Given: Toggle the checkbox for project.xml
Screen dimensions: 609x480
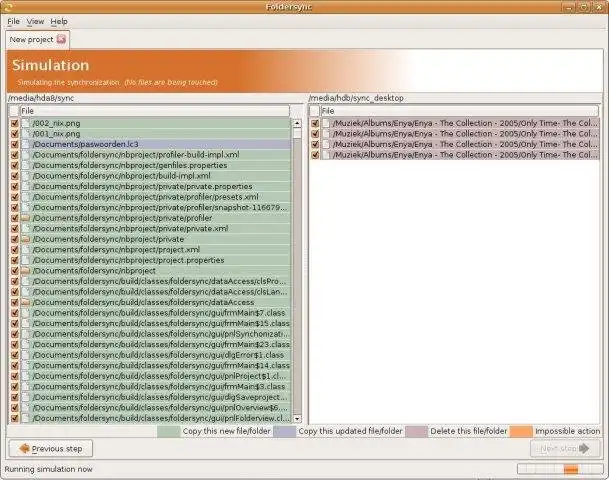Looking at the screenshot, I should [x=14, y=250].
